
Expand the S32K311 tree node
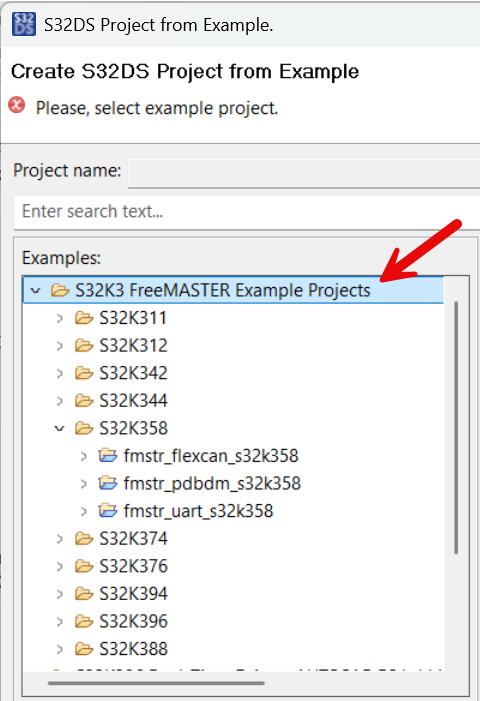[60, 318]
